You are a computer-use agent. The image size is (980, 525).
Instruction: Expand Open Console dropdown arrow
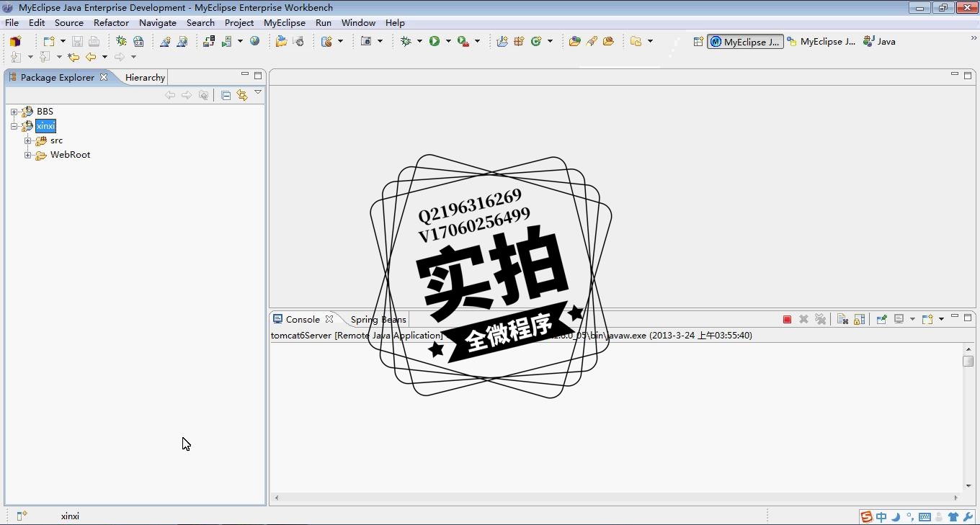point(941,319)
